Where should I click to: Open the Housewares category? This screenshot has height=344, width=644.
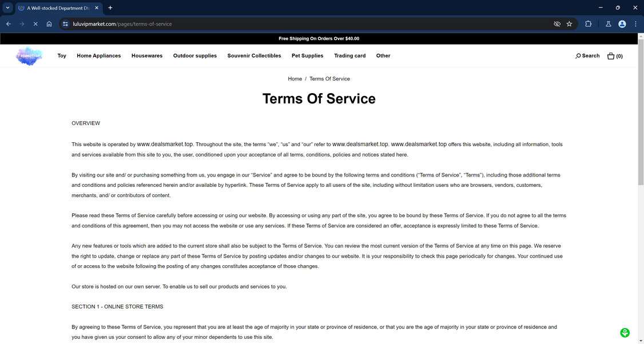click(147, 56)
